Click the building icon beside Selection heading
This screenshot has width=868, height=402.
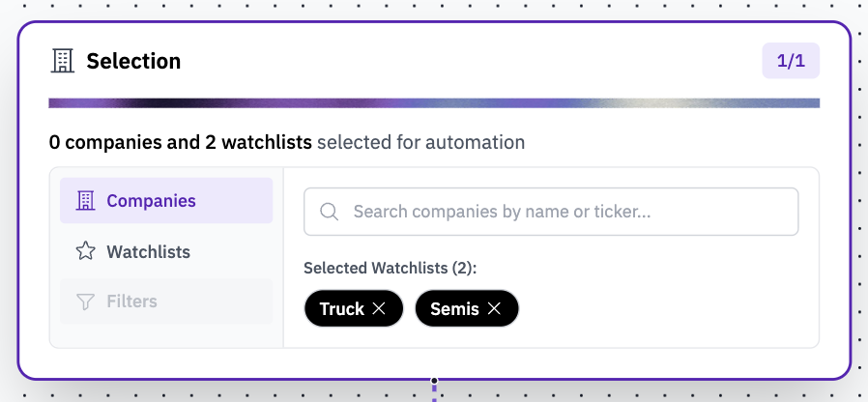click(62, 61)
